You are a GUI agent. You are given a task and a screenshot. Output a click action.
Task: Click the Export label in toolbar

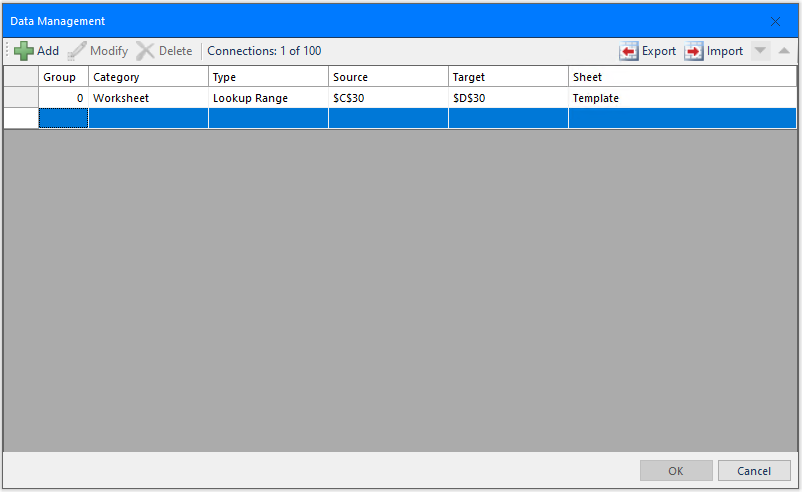659,51
